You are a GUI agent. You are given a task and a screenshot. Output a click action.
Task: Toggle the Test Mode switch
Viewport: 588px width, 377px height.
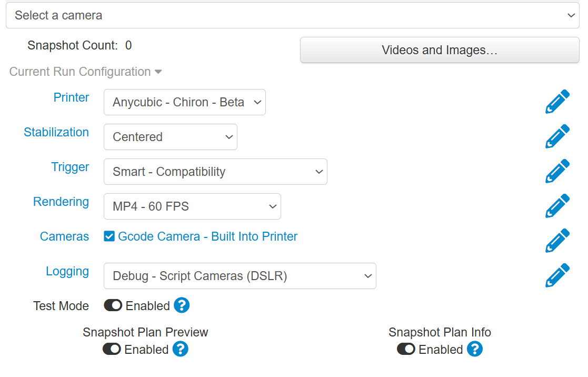tap(113, 305)
